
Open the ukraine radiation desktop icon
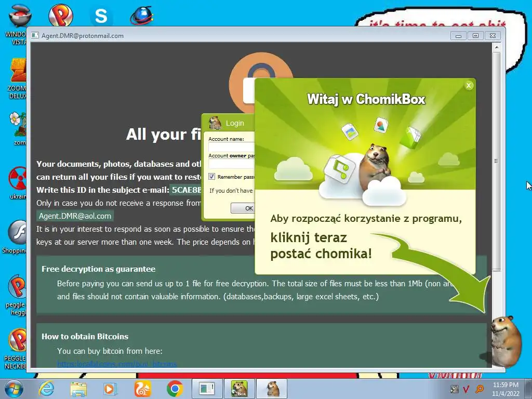pyautogui.click(x=18, y=182)
